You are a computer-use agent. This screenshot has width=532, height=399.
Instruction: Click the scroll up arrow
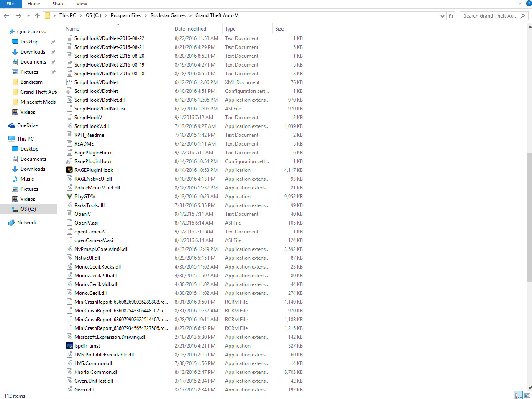click(529, 27)
